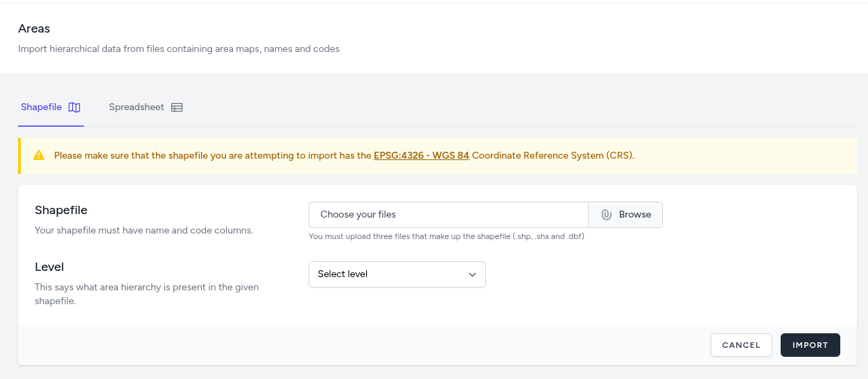The image size is (868, 379).
Task: Click the Level section heading
Action: [49, 267]
